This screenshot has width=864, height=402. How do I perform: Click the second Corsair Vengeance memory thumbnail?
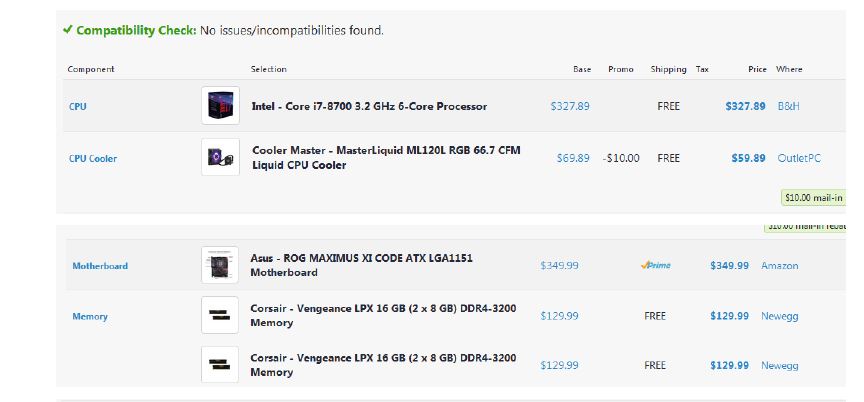point(220,365)
